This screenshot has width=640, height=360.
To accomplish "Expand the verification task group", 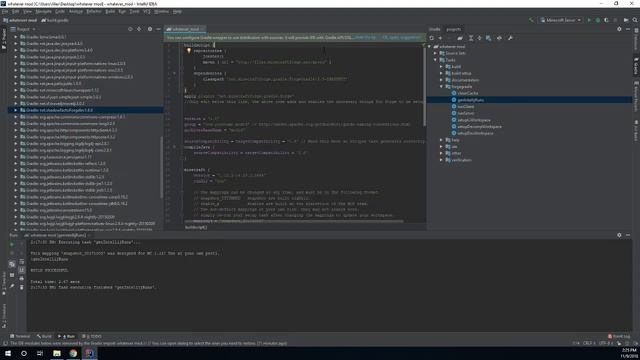I will [441, 160].
